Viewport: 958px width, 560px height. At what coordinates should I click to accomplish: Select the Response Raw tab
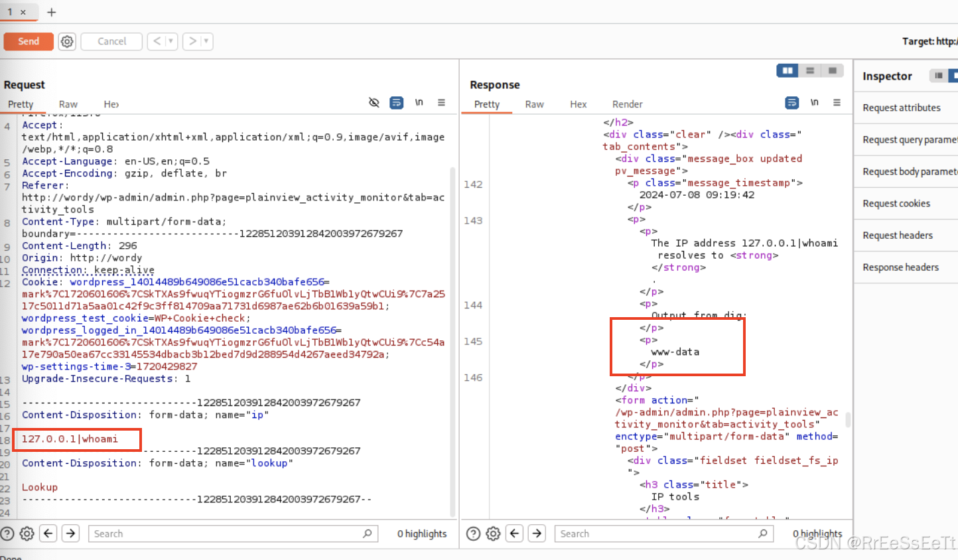535,104
